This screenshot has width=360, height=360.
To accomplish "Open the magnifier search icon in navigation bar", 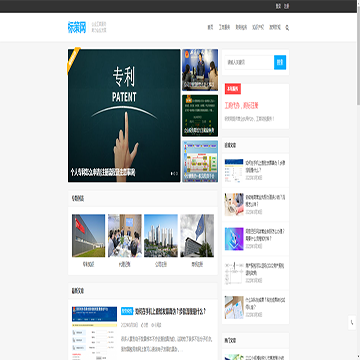I will (287, 28).
